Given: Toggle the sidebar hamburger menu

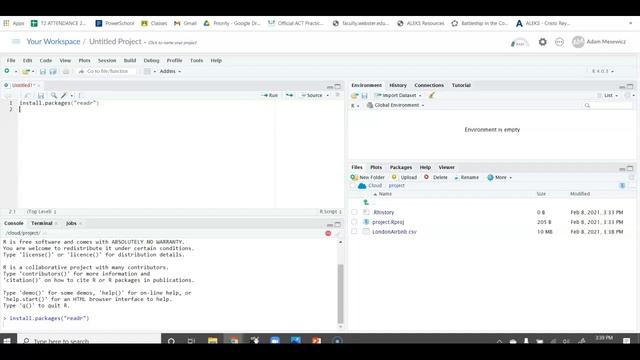Looking at the screenshot, I should pos(16,41).
